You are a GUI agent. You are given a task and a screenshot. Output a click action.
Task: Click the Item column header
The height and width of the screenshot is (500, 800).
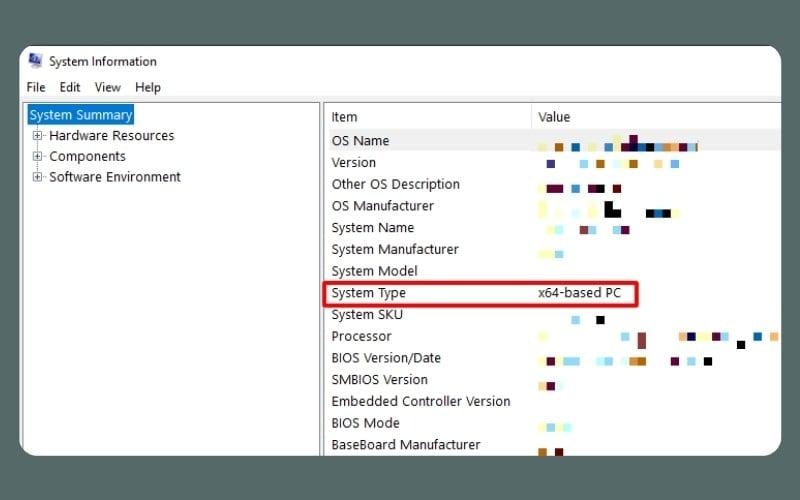[x=345, y=117]
